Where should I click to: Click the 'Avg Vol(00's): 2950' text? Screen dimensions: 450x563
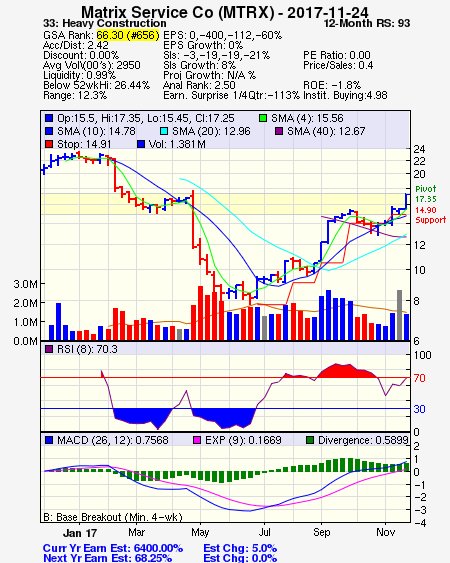pyautogui.click(x=92, y=65)
